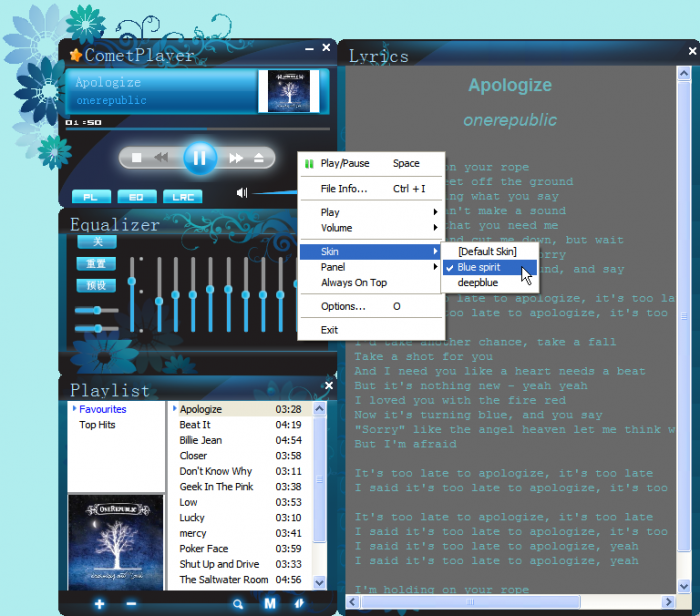Screen dimensions: 700x616
Task: Toggle the equalizer panel with EQ button
Action: (137, 197)
